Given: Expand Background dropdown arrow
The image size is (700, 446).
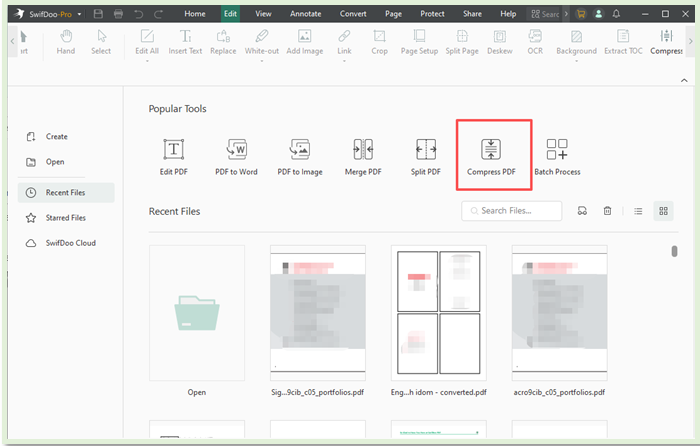Looking at the screenshot, I should coord(576,61).
